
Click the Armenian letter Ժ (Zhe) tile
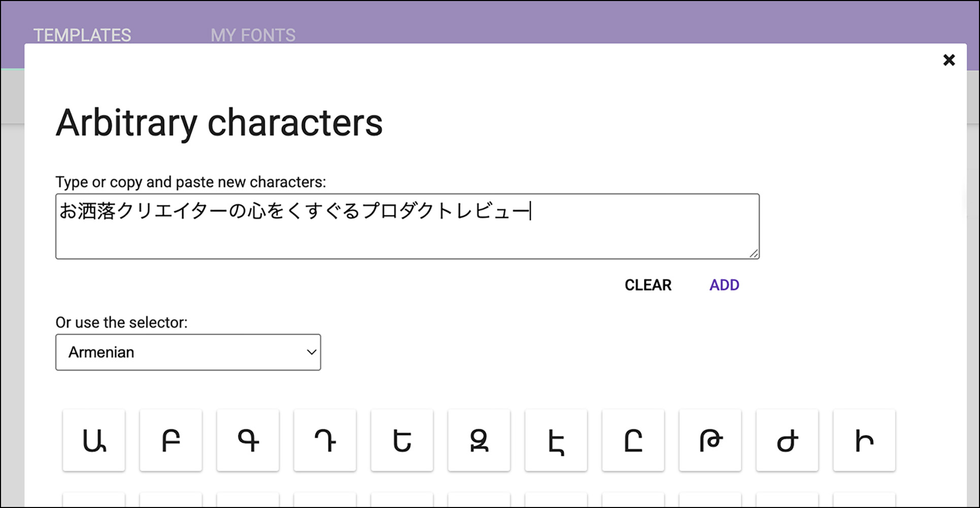[787, 440]
